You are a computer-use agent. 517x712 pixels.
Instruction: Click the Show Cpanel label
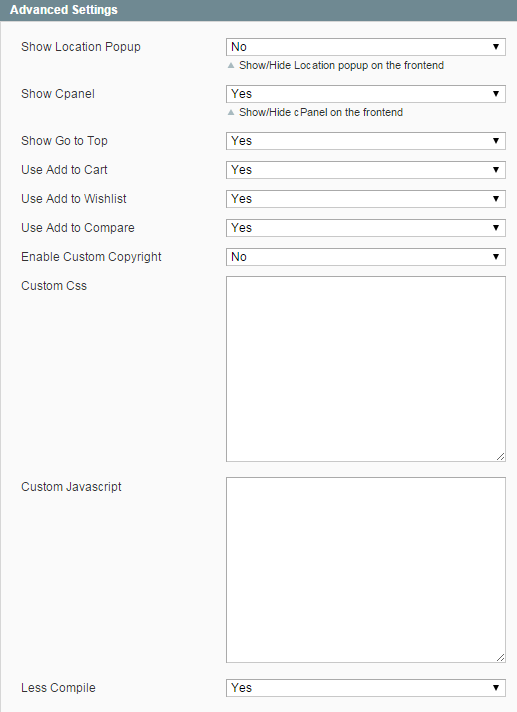pyautogui.click(x=58, y=94)
